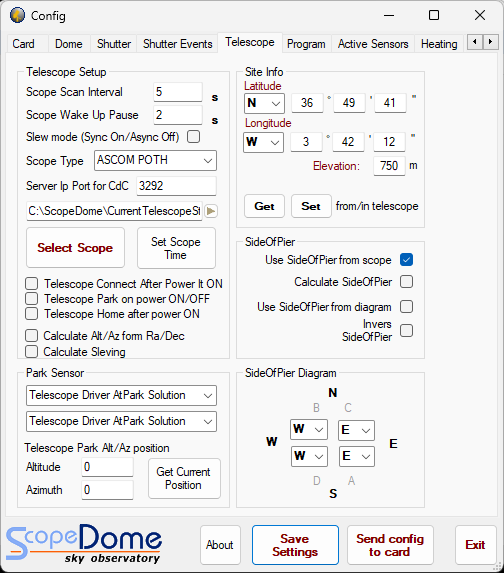Open the Scope Type ASCOM POTH dropdown
Viewport: 504px width, 573px height.
click(x=155, y=160)
